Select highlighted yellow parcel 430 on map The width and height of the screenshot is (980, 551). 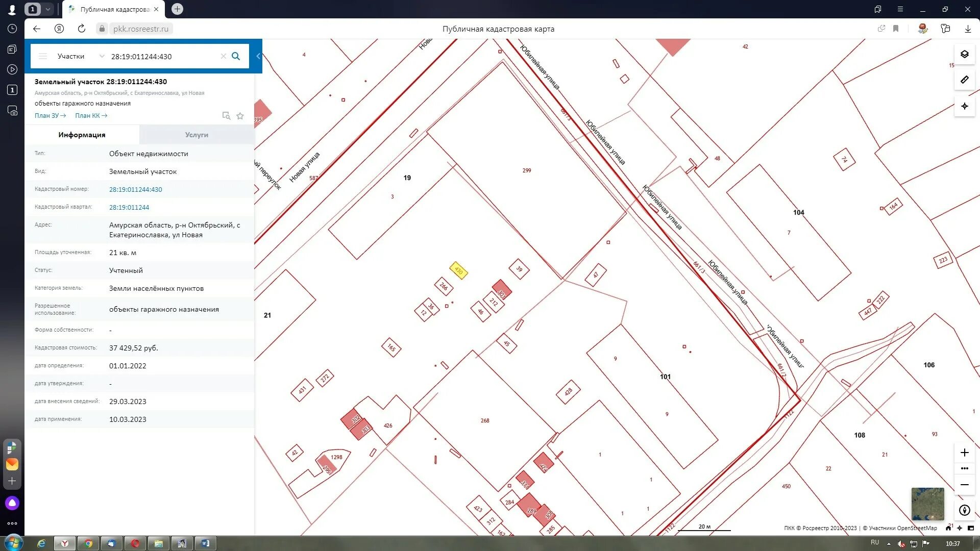click(458, 270)
